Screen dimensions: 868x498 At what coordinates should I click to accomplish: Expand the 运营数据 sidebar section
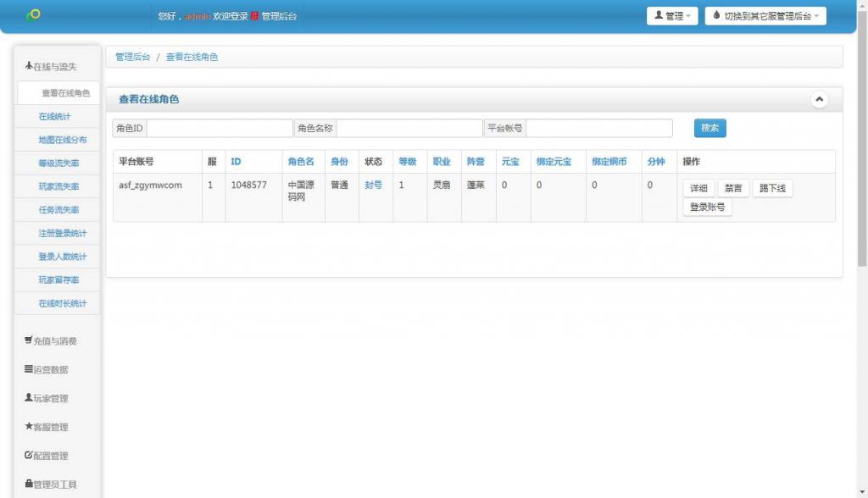(47, 370)
